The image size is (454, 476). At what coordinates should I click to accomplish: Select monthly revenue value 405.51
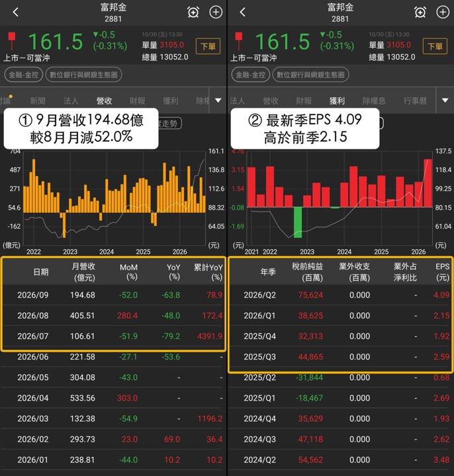click(82, 316)
